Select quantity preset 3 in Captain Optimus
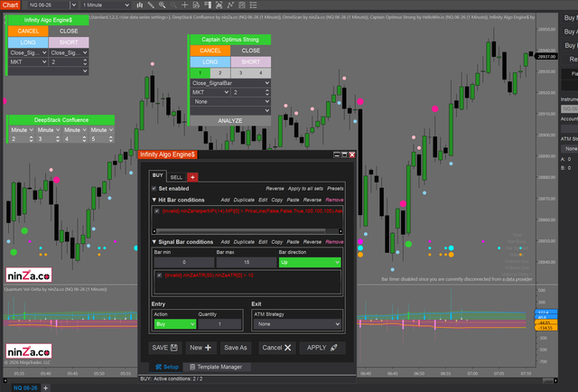This screenshot has width=578, height=392. [241, 73]
